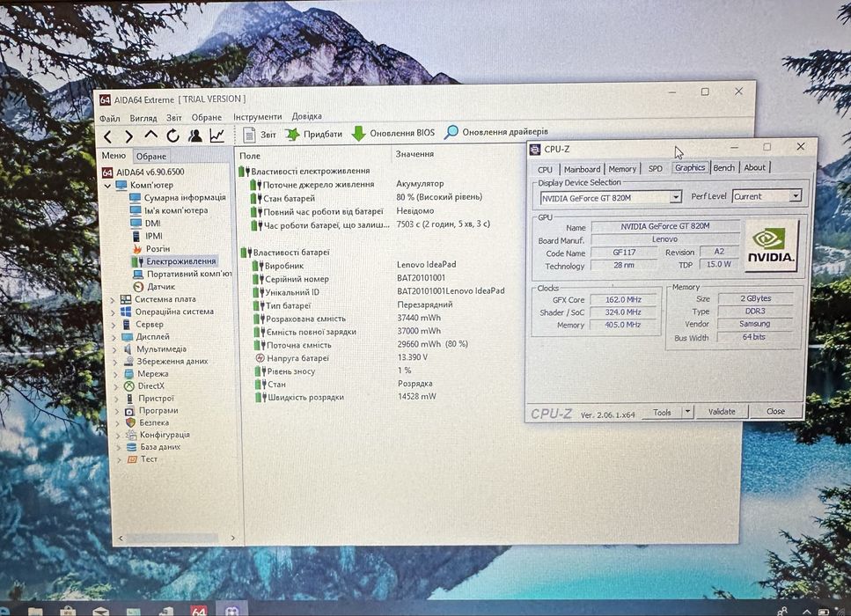Click the Validate button in CPU-Z
The width and height of the screenshot is (851, 616).
pos(722,411)
